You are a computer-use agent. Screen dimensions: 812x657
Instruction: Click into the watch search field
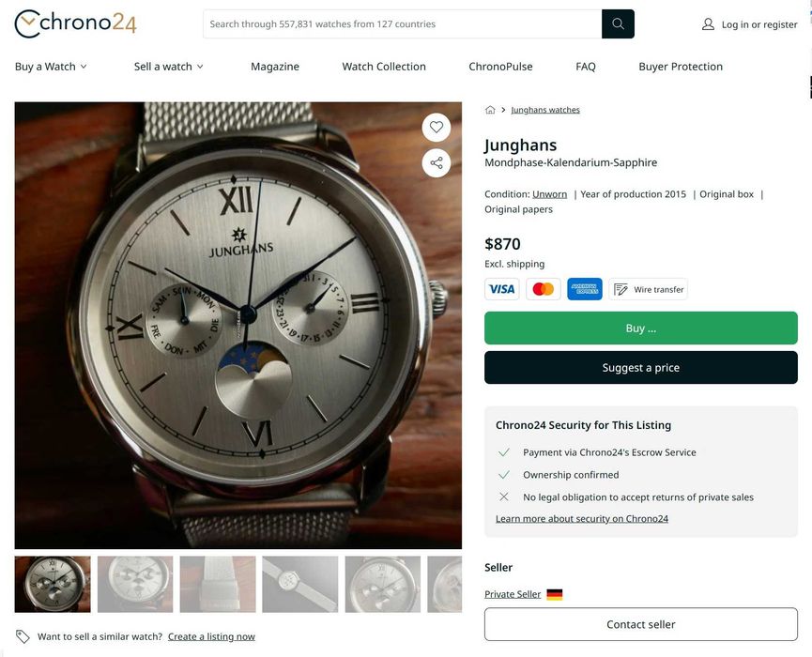pos(402,24)
